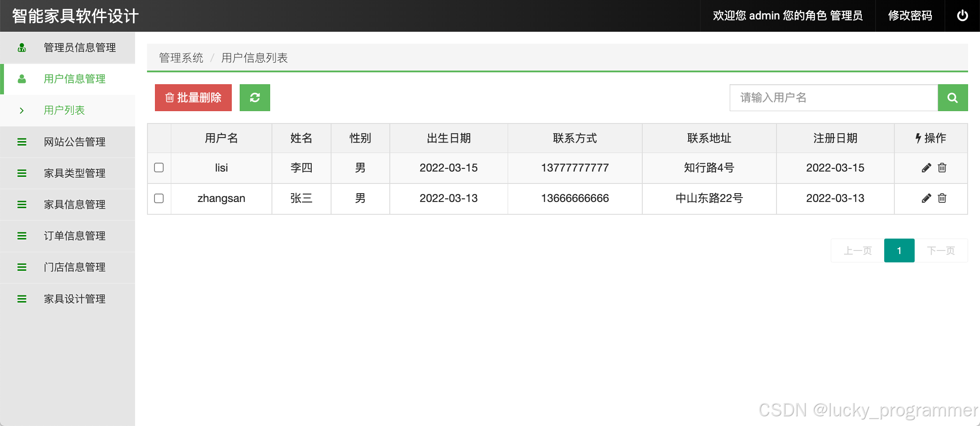Click the 订单信息管理 list icon
Image resolution: width=980 pixels, height=426 pixels.
[x=22, y=236]
